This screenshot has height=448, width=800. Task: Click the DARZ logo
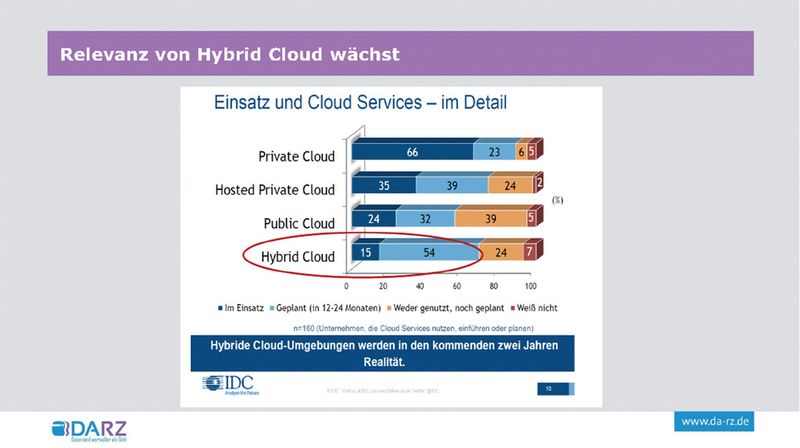pyautogui.click(x=89, y=431)
